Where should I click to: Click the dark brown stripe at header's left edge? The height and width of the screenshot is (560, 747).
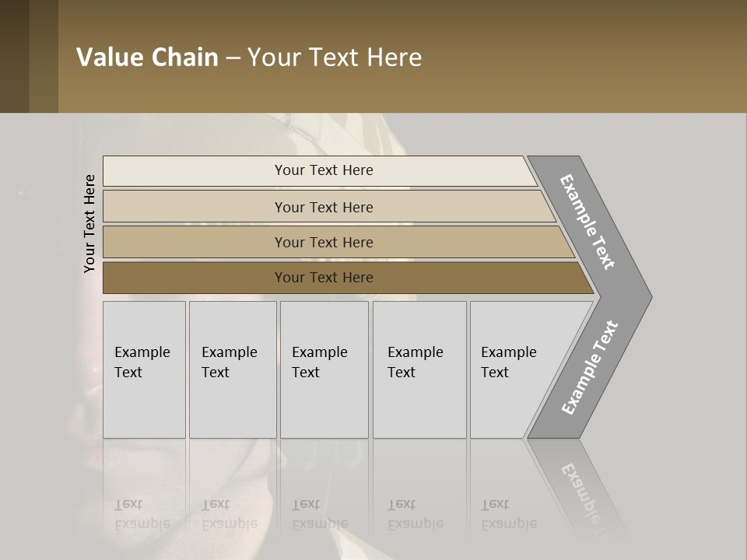(x=14, y=56)
